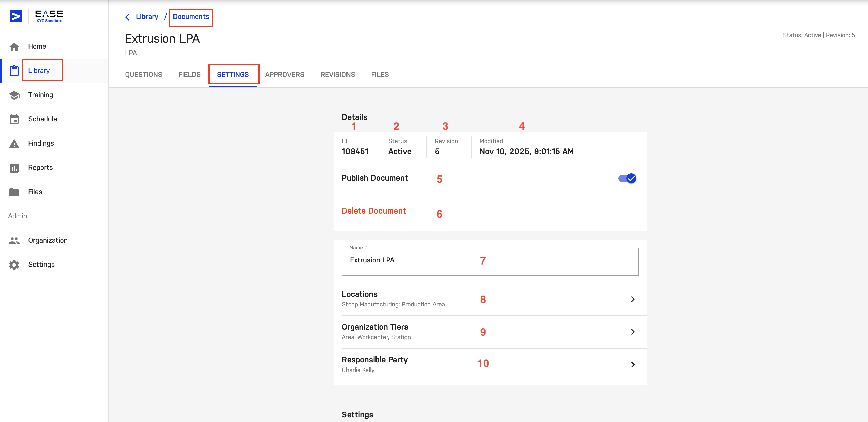Screen dimensions: 868x422
Task: Click the Locations label text
Action: [360, 294]
